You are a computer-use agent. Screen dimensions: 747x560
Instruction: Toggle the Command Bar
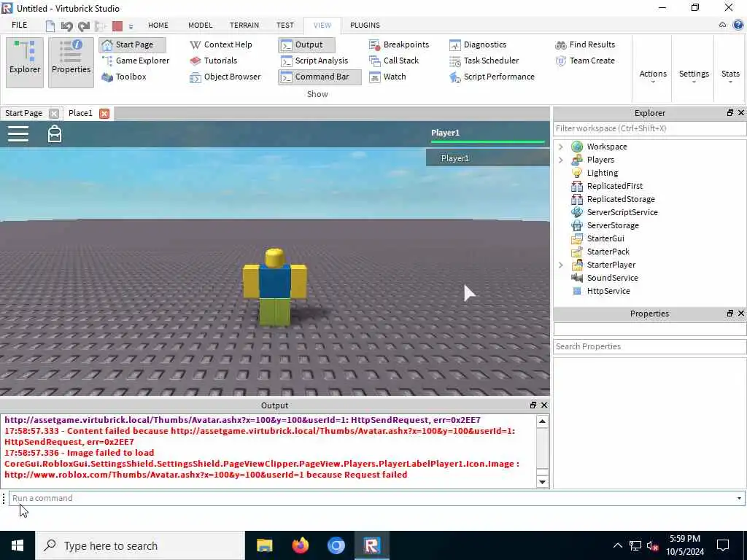pyautogui.click(x=320, y=77)
